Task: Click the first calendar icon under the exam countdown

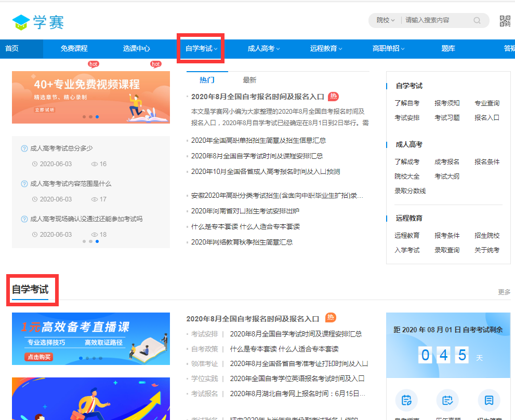Action: pyautogui.click(x=406, y=400)
